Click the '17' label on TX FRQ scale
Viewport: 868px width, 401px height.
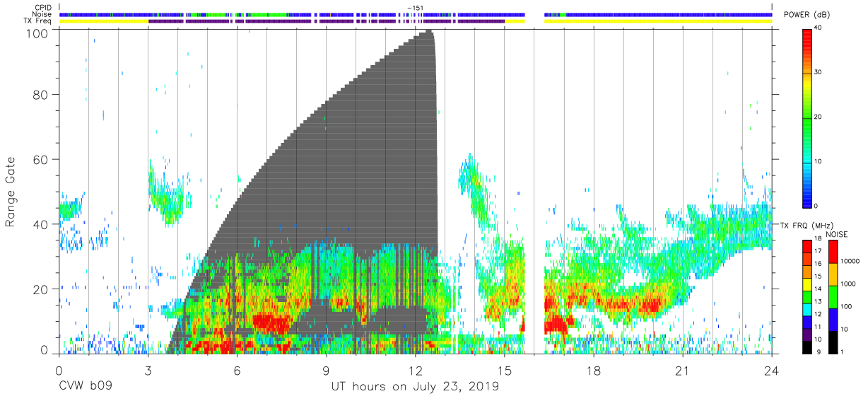[819, 252]
